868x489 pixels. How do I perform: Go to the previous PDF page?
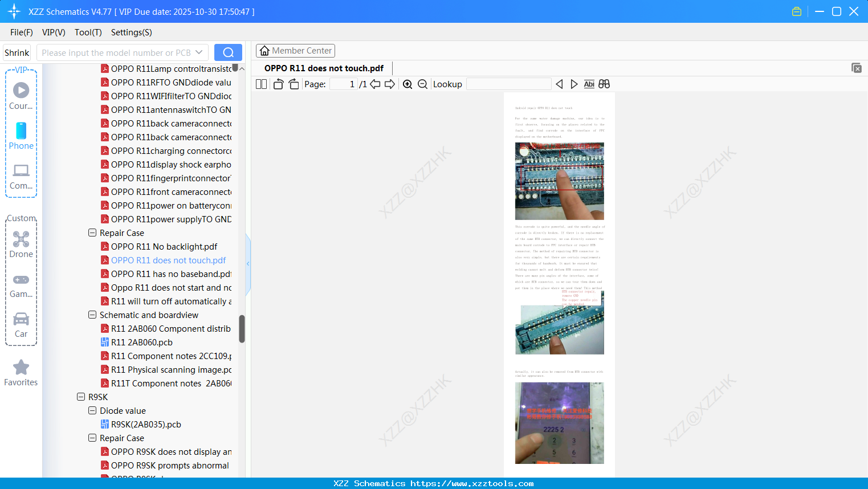pos(375,84)
